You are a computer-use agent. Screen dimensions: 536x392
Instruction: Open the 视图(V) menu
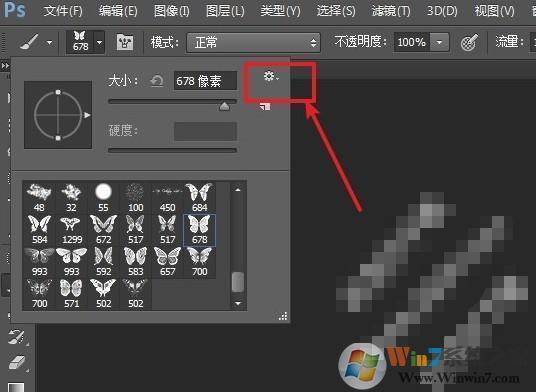point(494,11)
